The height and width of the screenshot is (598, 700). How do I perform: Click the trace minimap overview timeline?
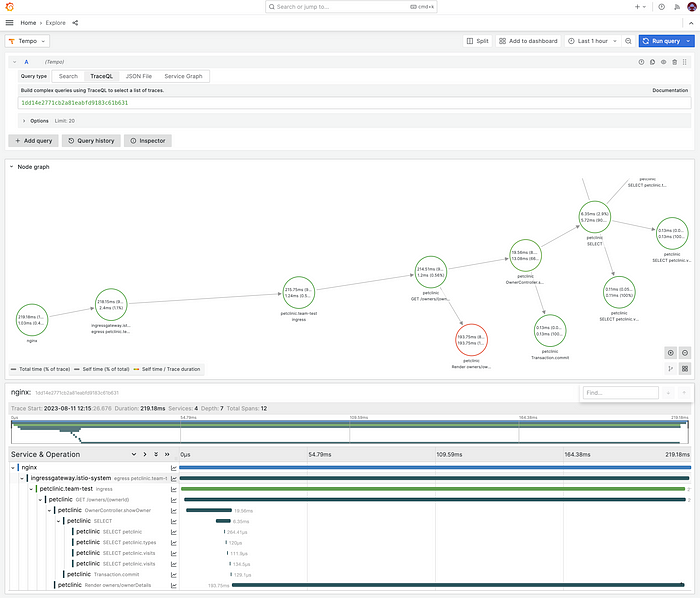click(350, 431)
